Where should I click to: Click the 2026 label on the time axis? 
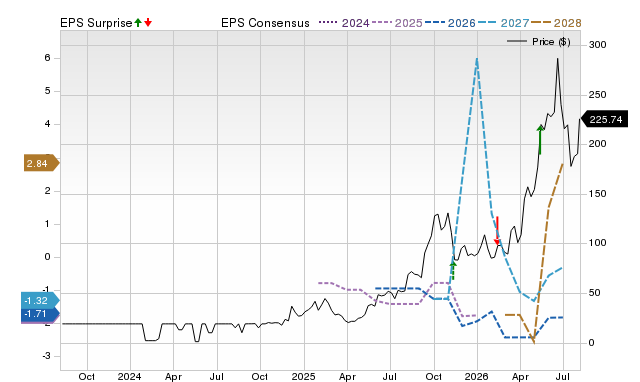(477, 376)
